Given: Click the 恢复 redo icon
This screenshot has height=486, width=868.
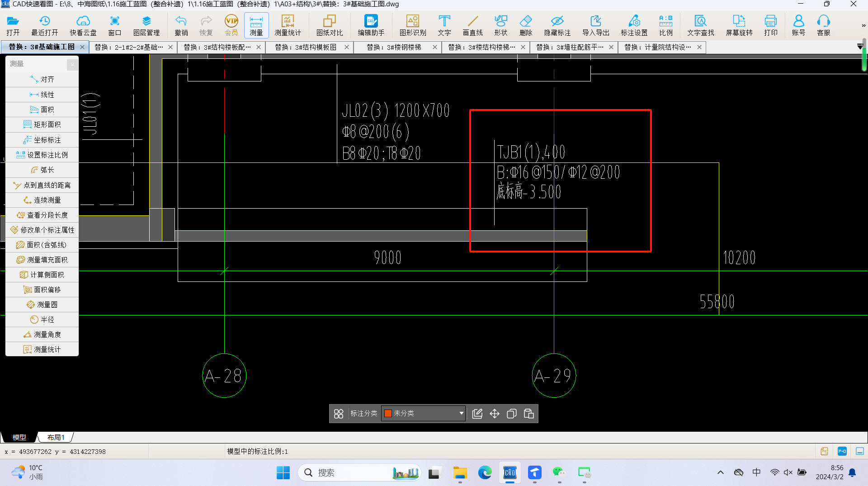Looking at the screenshot, I should [206, 25].
